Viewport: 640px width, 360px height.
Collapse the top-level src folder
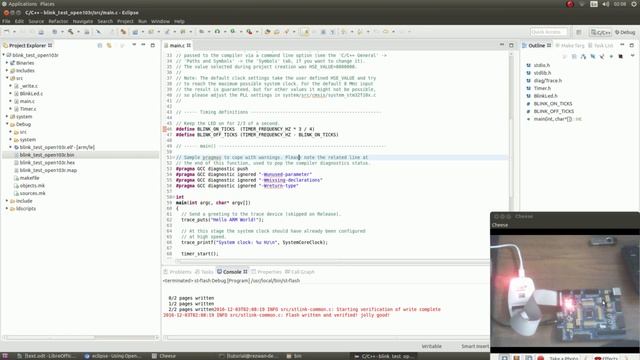(x=7, y=78)
